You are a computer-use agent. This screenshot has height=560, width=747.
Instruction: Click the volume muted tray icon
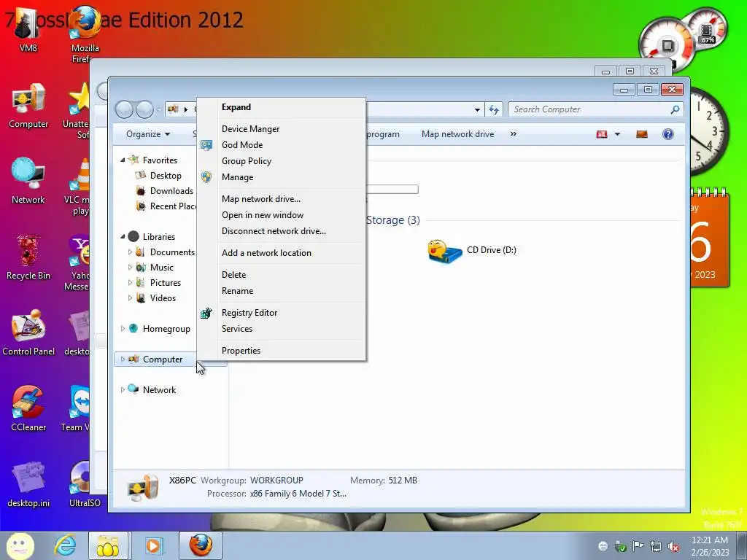[x=673, y=546]
